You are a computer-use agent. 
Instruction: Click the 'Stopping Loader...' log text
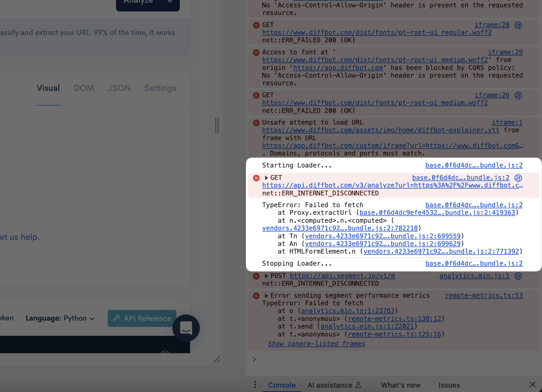point(297,264)
